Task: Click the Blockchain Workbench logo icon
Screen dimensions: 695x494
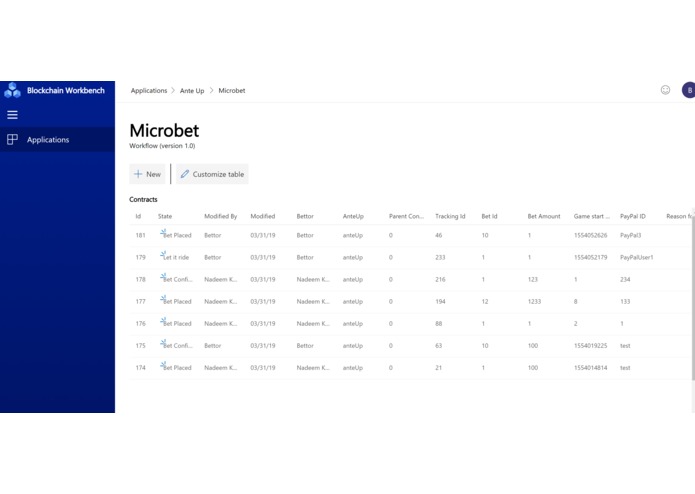Action: tap(12, 90)
